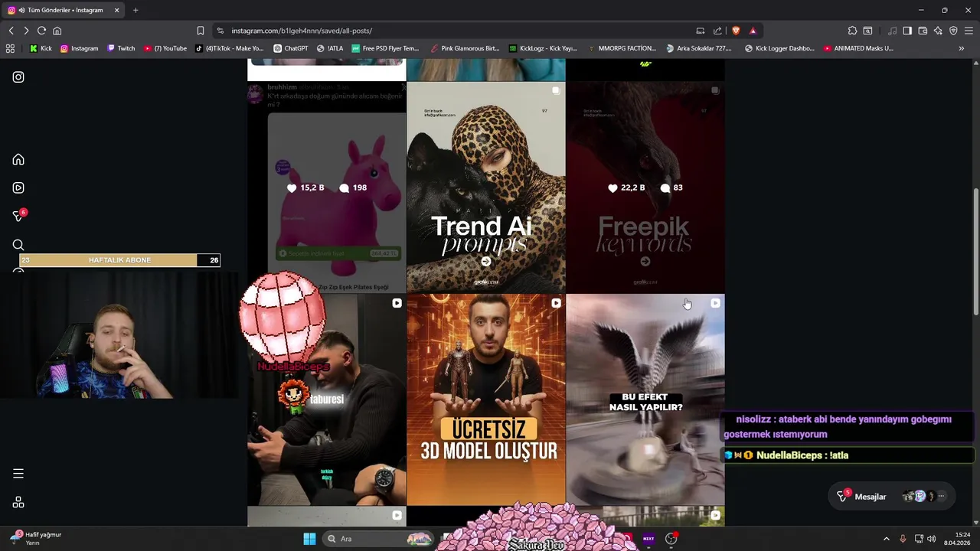The height and width of the screenshot is (551, 980).
Task: Open the apps grid in the bookmarks bar
Action: [x=10, y=48]
